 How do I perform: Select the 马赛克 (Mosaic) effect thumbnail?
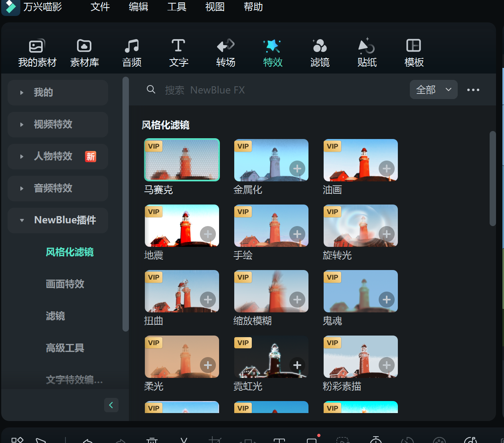point(182,159)
